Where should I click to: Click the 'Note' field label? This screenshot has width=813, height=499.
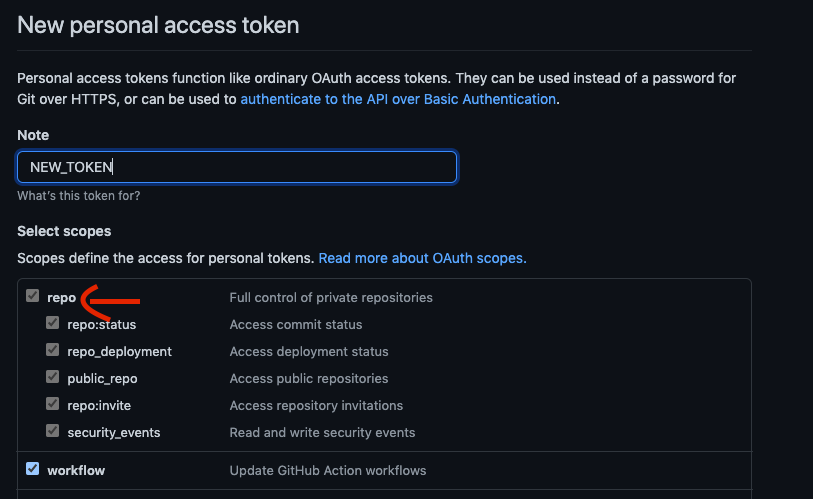33,135
